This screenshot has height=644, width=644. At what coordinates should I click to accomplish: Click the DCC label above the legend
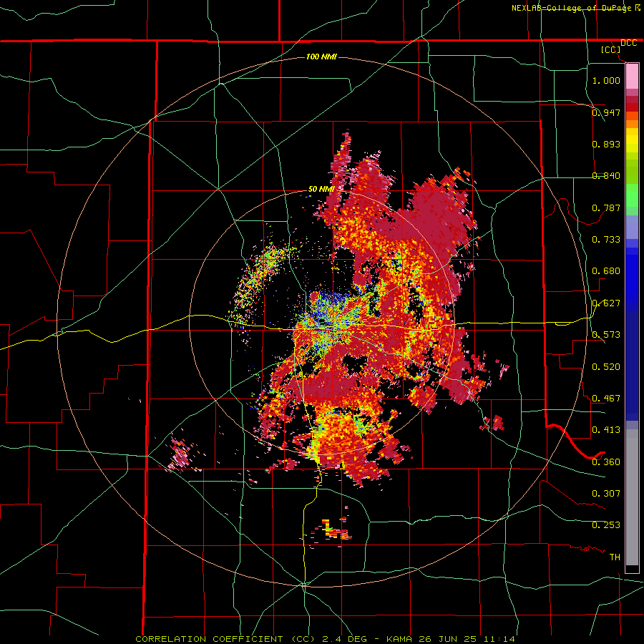pos(629,43)
